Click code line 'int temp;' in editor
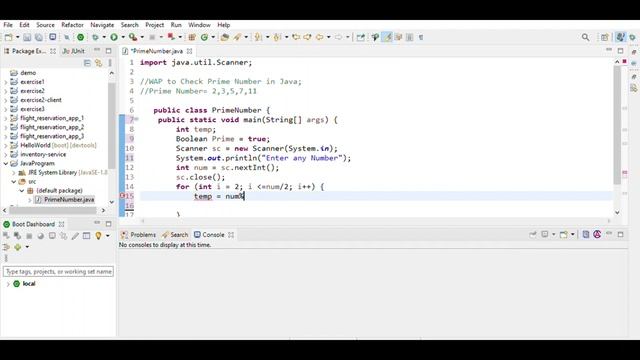This screenshot has width=640, height=360. 196,129
